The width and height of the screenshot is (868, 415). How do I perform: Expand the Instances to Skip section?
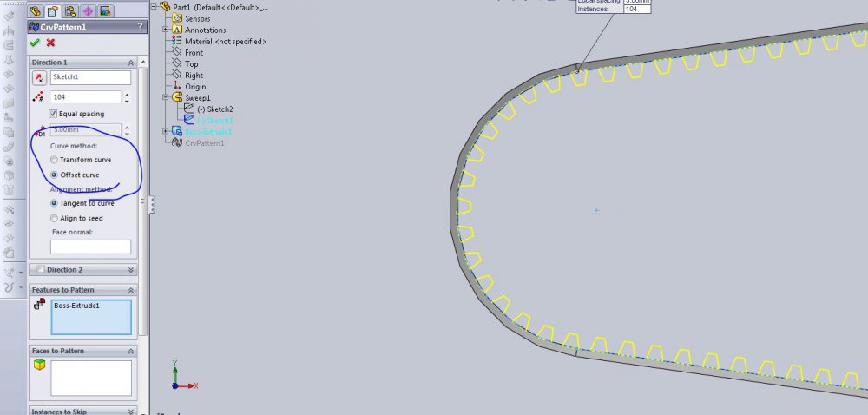[x=131, y=412]
